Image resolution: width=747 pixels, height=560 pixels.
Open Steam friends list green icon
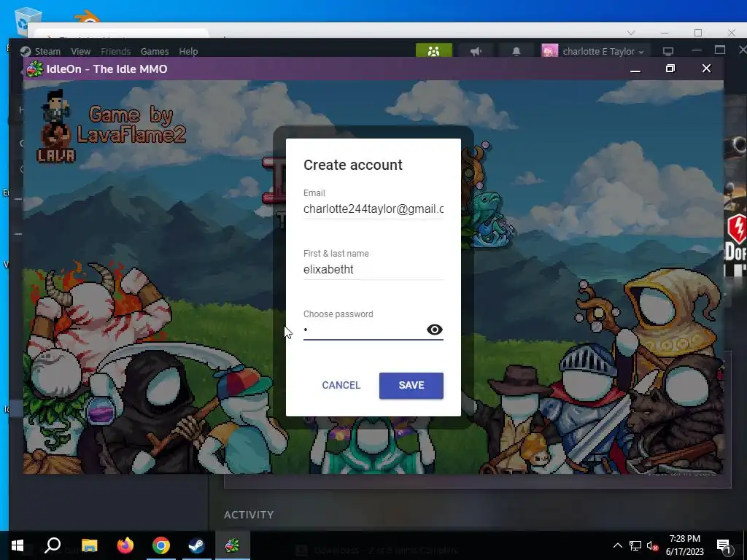(x=433, y=51)
